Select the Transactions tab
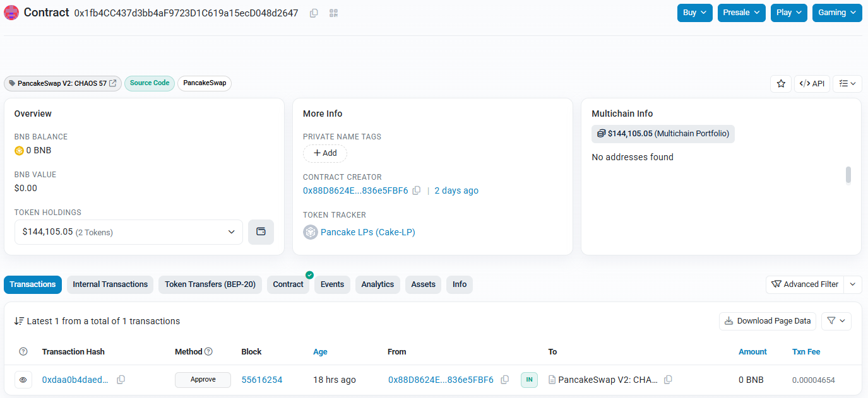Image resolution: width=868 pixels, height=398 pixels. point(33,284)
